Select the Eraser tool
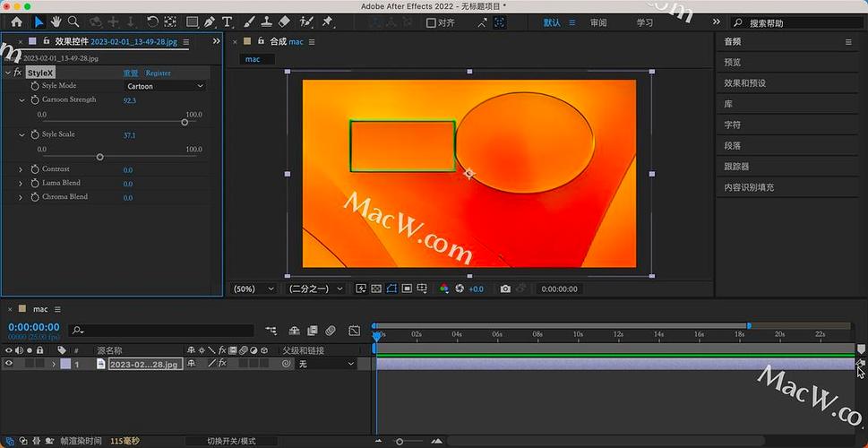Image resolution: width=868 pixels, height=448 pixels. click(x=284, y=22)
